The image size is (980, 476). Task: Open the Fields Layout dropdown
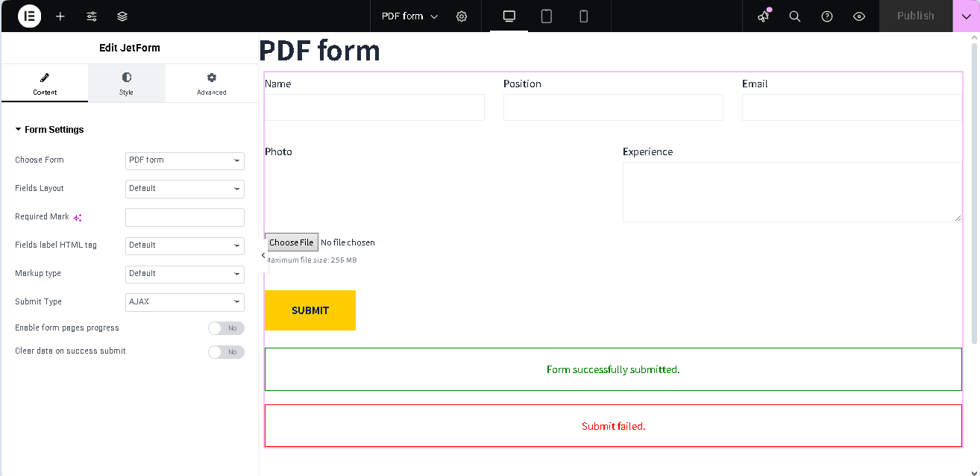click(184, 189)
